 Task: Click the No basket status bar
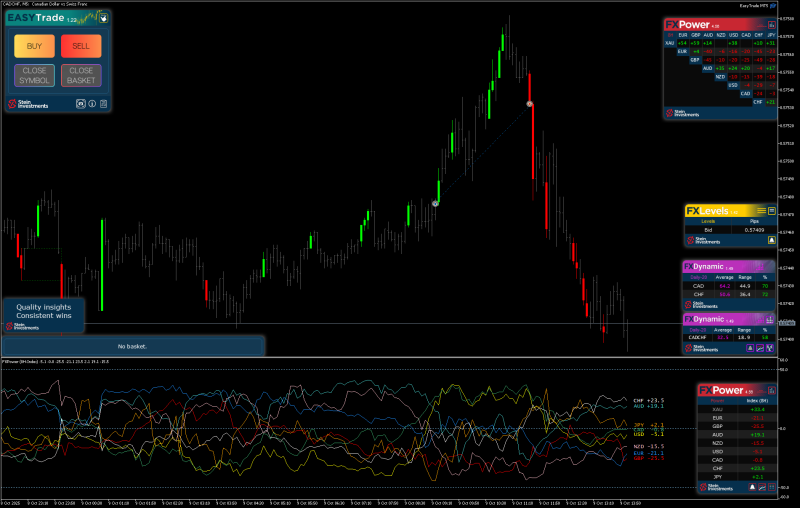click(133, 346)
